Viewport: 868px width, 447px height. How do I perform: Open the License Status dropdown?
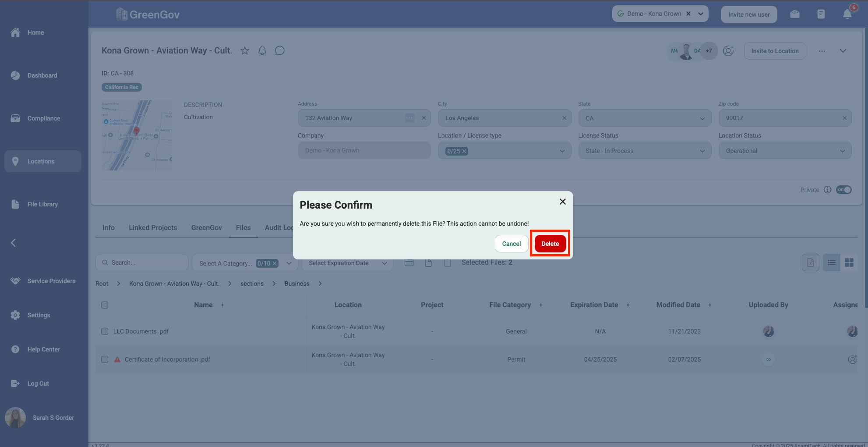point(645,151)
